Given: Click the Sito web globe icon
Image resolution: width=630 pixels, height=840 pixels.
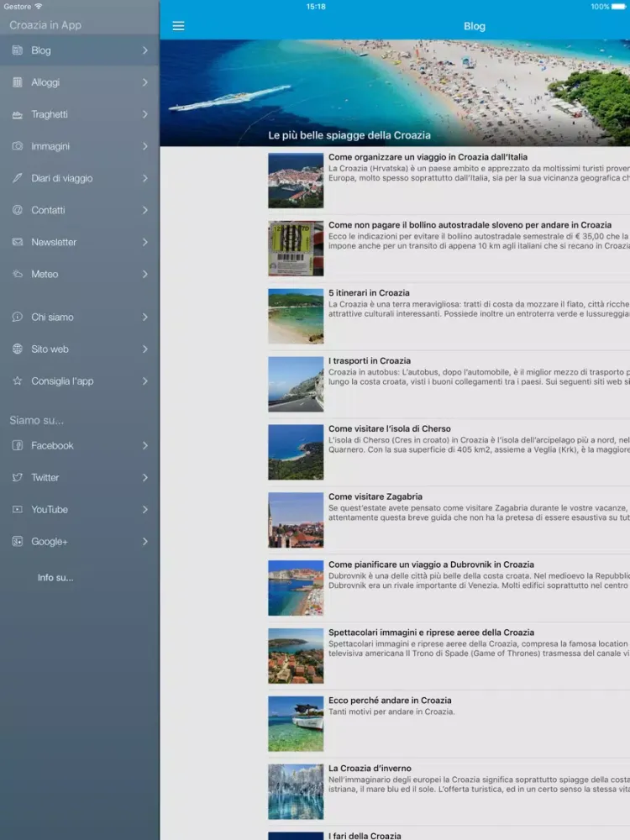Looking at the screenshot, I should 18,349.
